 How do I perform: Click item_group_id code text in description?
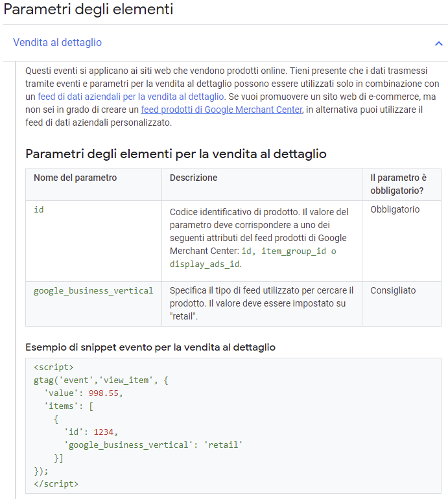[293, 251]
